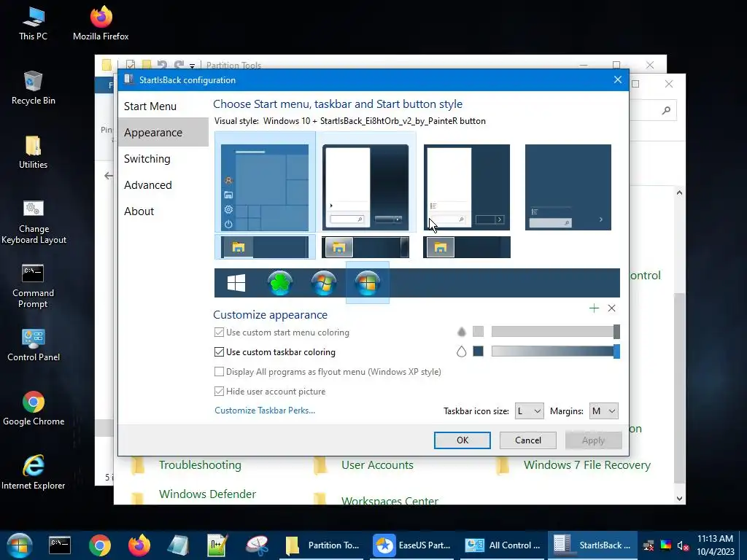Select the third dark taskbar style thumbnail
The width and height of the screenshot is (747, 560).
467,247
